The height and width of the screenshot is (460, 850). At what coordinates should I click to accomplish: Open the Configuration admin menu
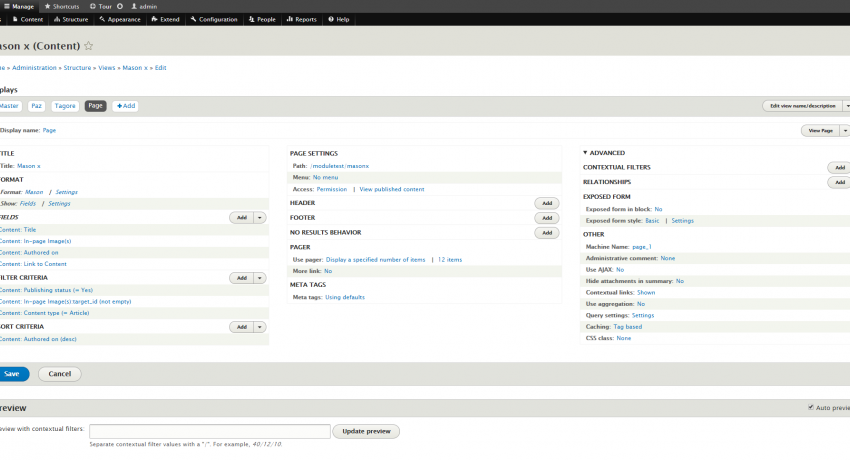click(214, 20)
